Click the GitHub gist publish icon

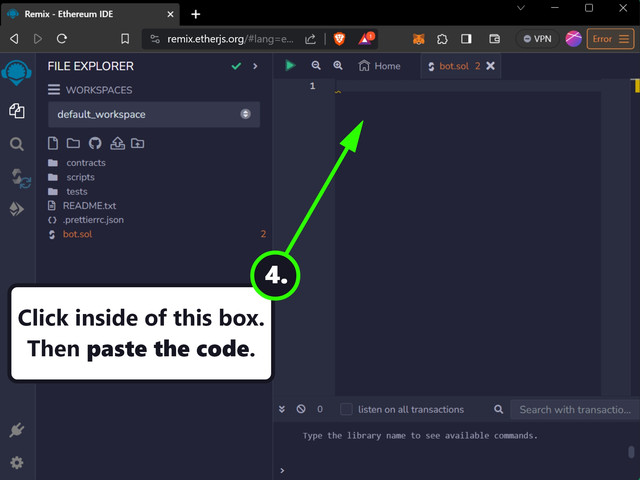point(95,143)
